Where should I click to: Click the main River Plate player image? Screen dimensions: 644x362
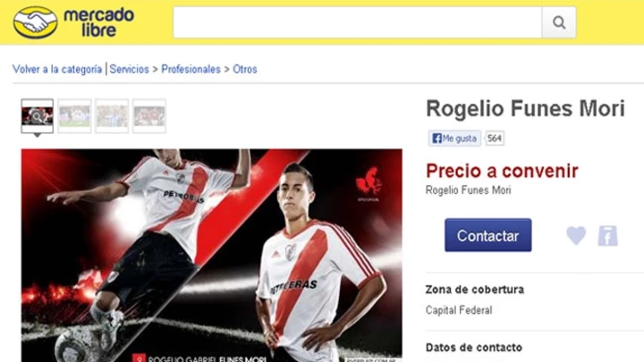click(211, 256)
